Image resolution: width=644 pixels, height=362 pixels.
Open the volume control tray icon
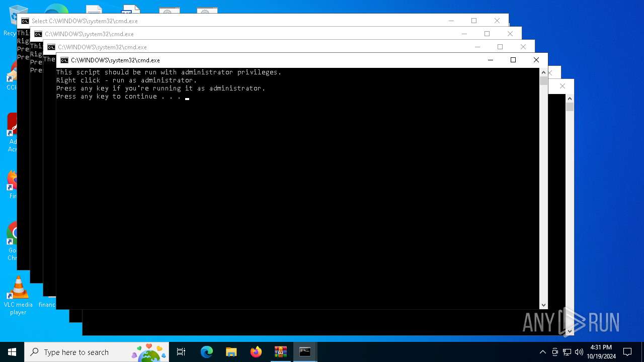point(579,352)
